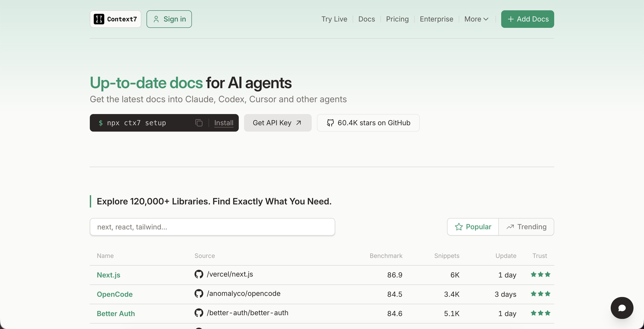Click the 6K snippets value

coord(455,275)
